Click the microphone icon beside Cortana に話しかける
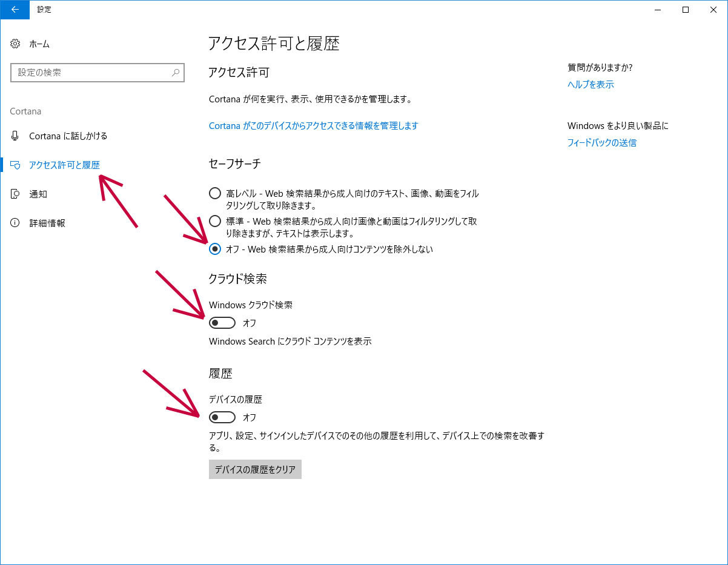 point(16,136)
